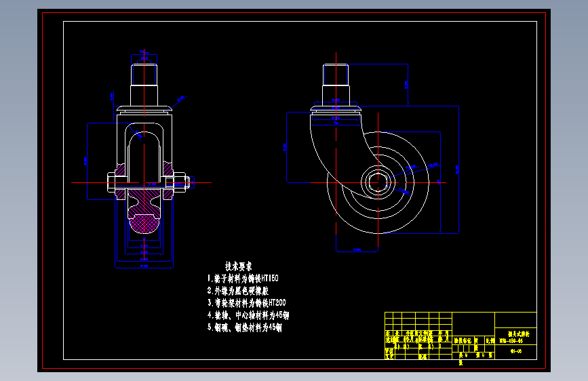Select note line 1 ending with HT150
Screen dimensions: 588x381
pos(243,279)
